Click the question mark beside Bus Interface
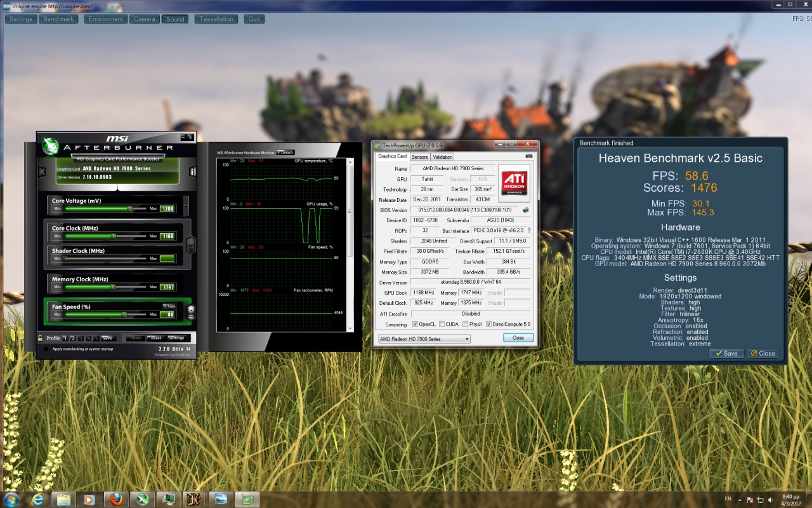This screenshot has width=812, height=508. click(529, 231)
